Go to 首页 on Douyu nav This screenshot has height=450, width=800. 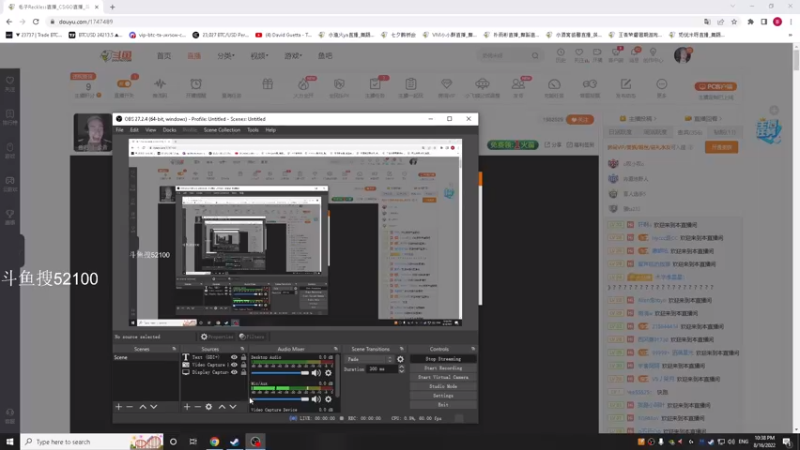click(x=164, y=56)
